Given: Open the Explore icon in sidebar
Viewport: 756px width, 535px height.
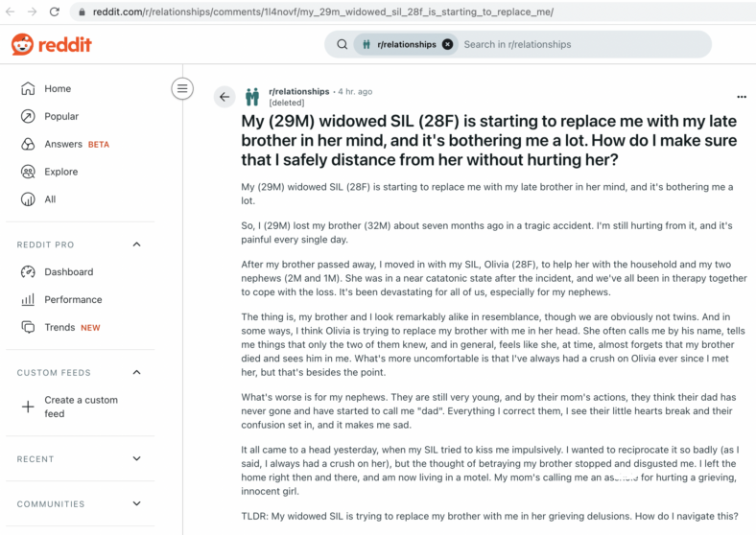Looking at the screenshot, I should click(x=28, y=172).
